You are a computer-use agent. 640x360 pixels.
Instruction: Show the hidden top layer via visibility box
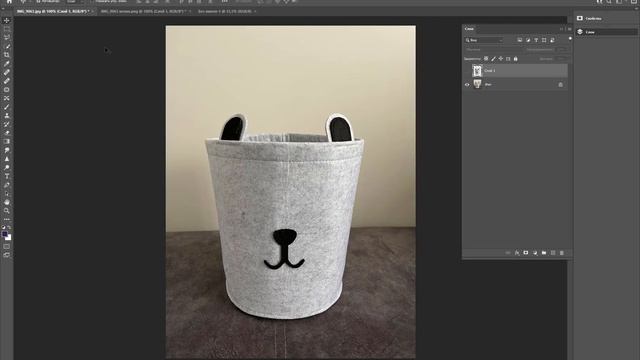click(467, 71)
